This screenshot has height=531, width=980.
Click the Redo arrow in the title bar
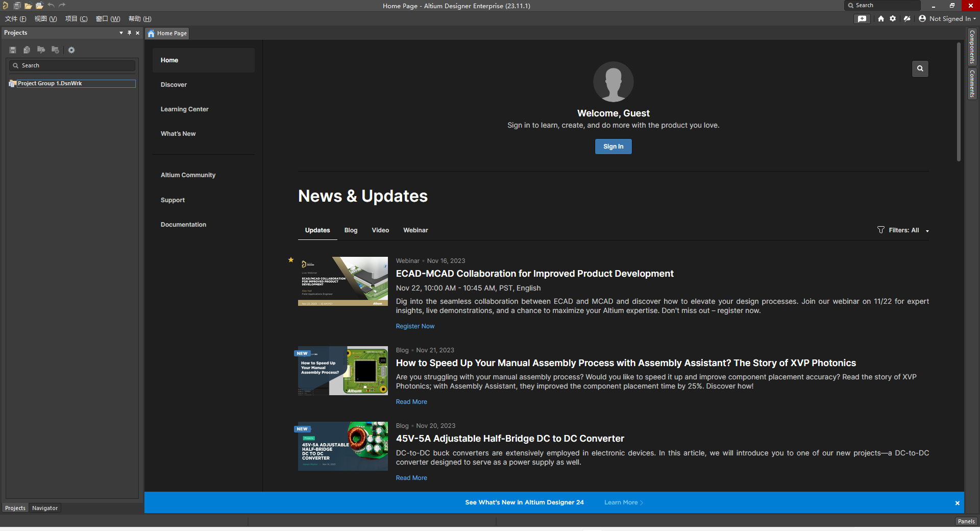point(62,6)
